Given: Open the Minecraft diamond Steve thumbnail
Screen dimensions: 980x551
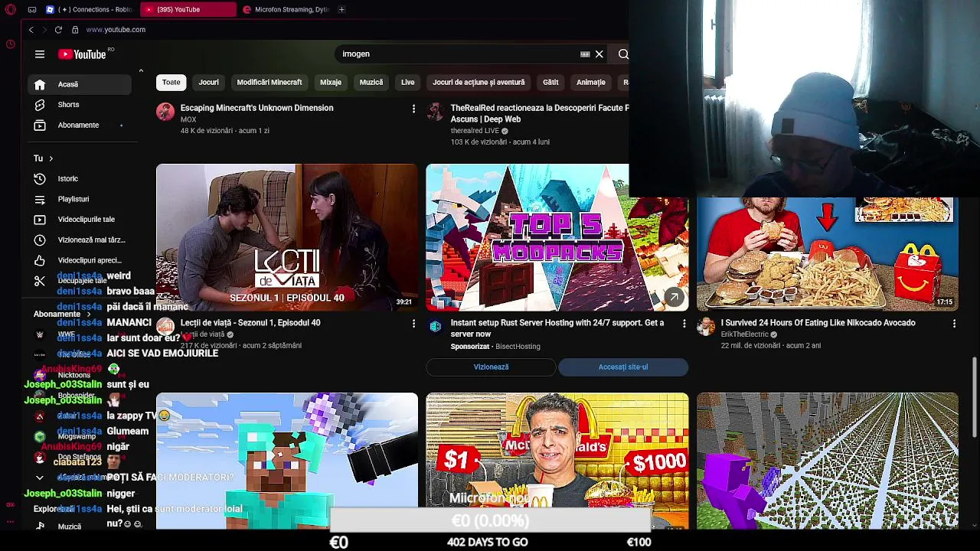Looking at the screenshot, I should [x=287, y=461].
